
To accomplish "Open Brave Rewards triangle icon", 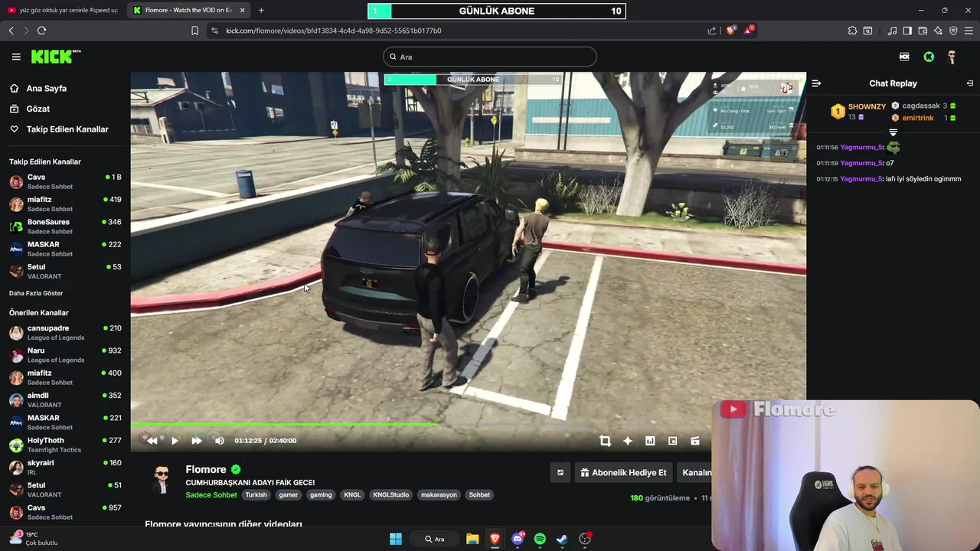I will 749,31.
